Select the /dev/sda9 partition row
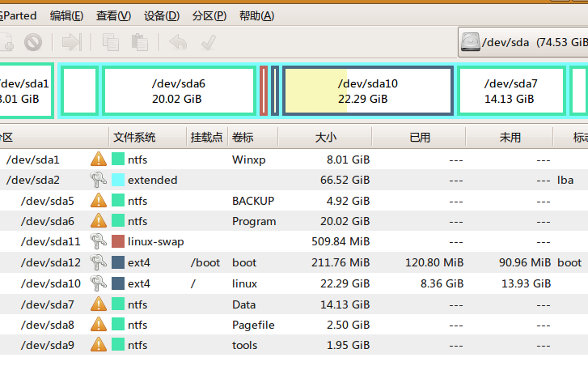Image resolution: width=588 pixels, height=383 pixels. 294,345
